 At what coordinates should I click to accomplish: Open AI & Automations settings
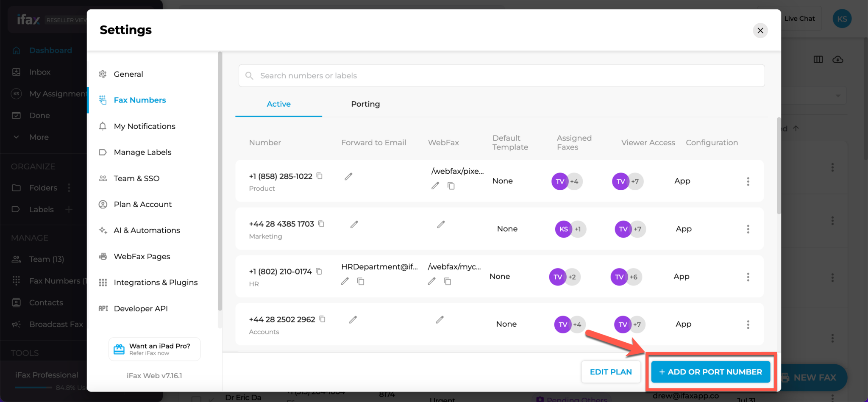click(x=146, y=230)
